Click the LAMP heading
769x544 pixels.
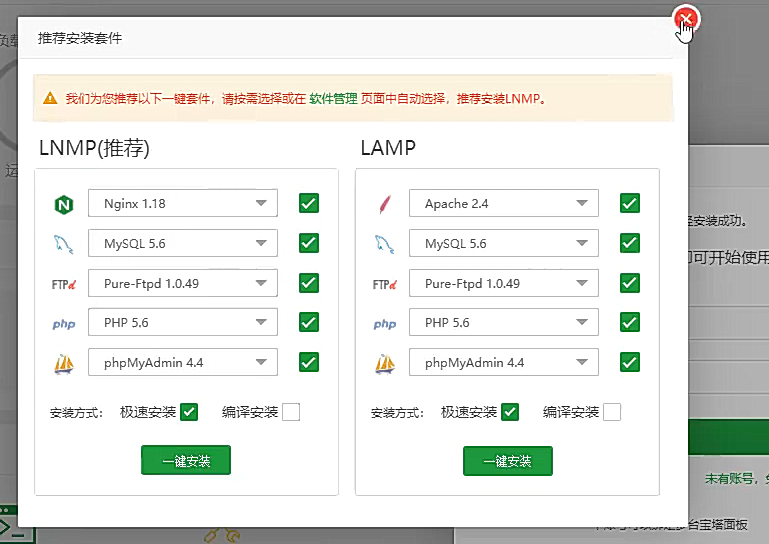[x=388, y=148]
